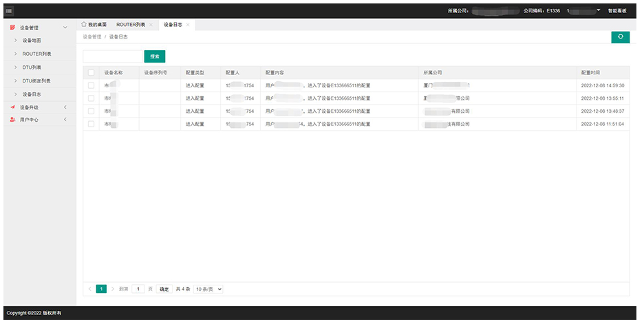
Task: Click the 设备管理 red icon in sidebar
Action: (12, 28)
